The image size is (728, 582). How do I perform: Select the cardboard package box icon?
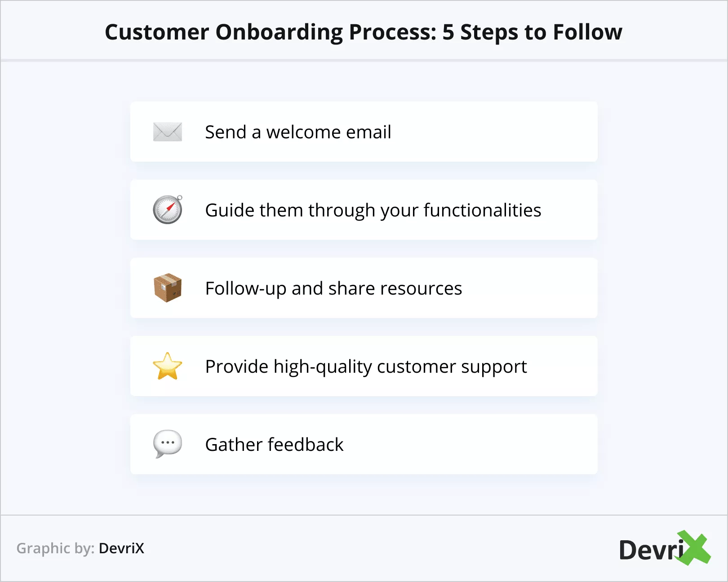pyautogui.click(x=168, y=288)
